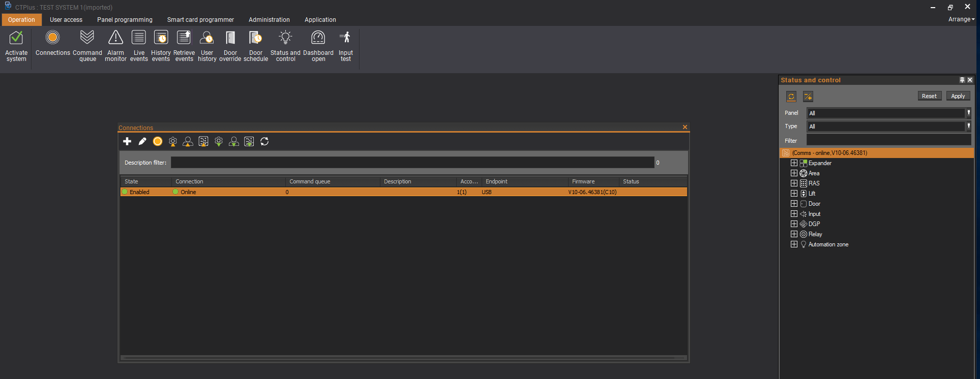This screenshot has width=980, height=379.
Task: Add a new connection with the plus icon
Action: [x=127, y=141]
